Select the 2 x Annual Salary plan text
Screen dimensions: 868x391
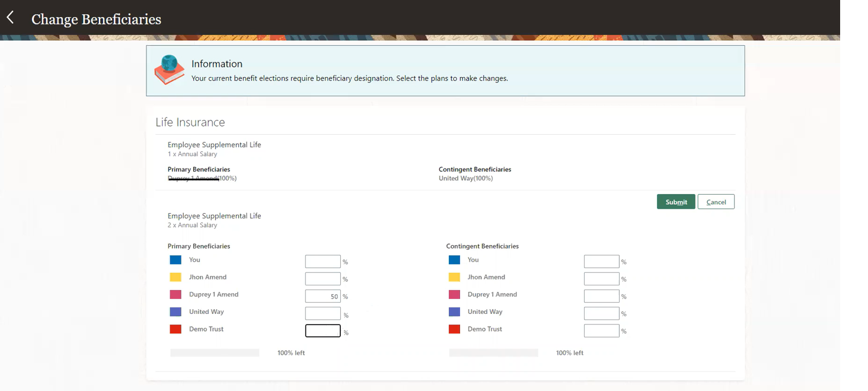(193, 225)
